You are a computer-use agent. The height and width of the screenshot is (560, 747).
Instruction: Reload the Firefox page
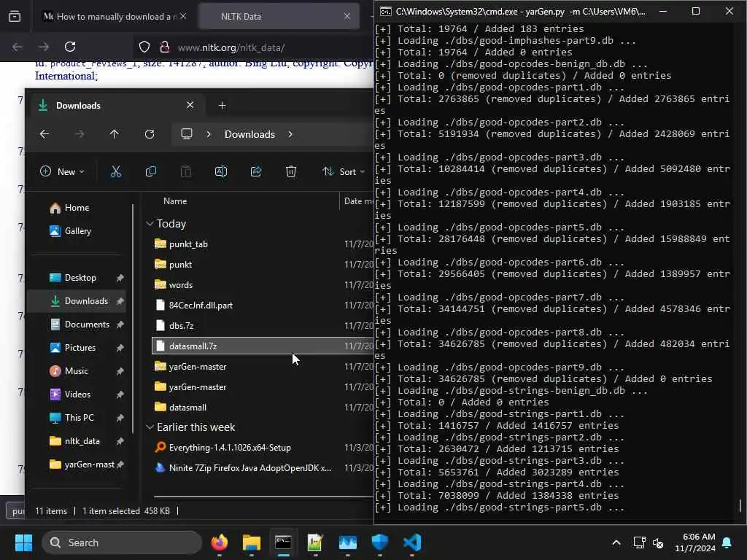(70, 47)
